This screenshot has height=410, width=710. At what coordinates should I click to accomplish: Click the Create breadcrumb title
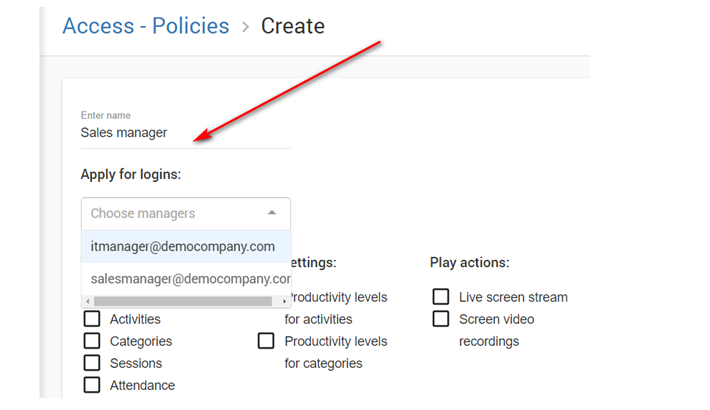click(x=293, y=26)
